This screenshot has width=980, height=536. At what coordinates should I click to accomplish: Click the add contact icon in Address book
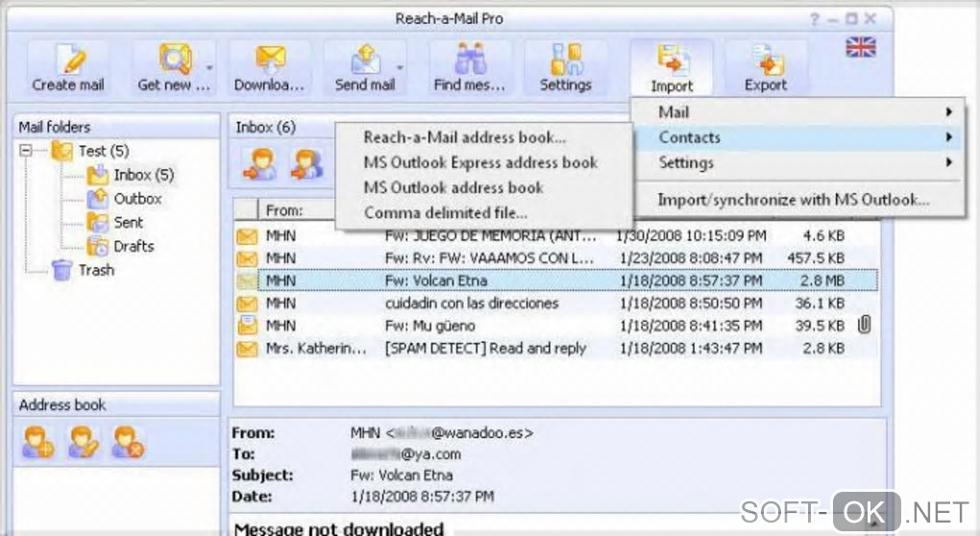(37, 442)
